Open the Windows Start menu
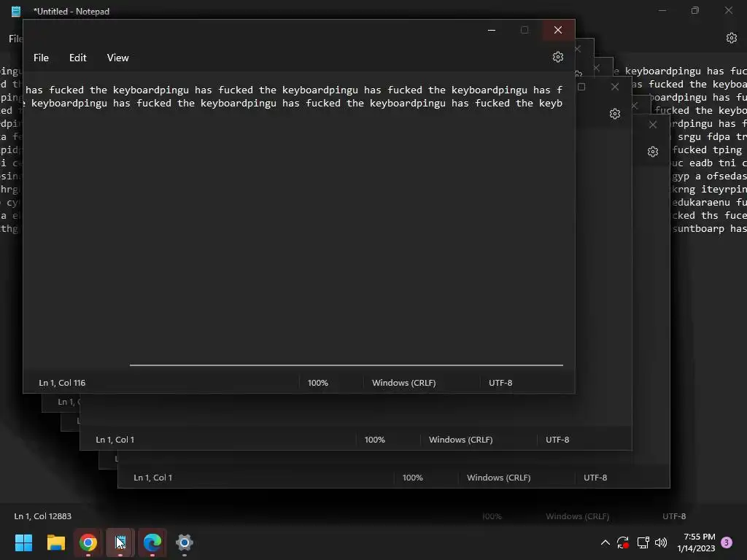The width and height of the screenshot is (747, 560). [x=23, y=542]
